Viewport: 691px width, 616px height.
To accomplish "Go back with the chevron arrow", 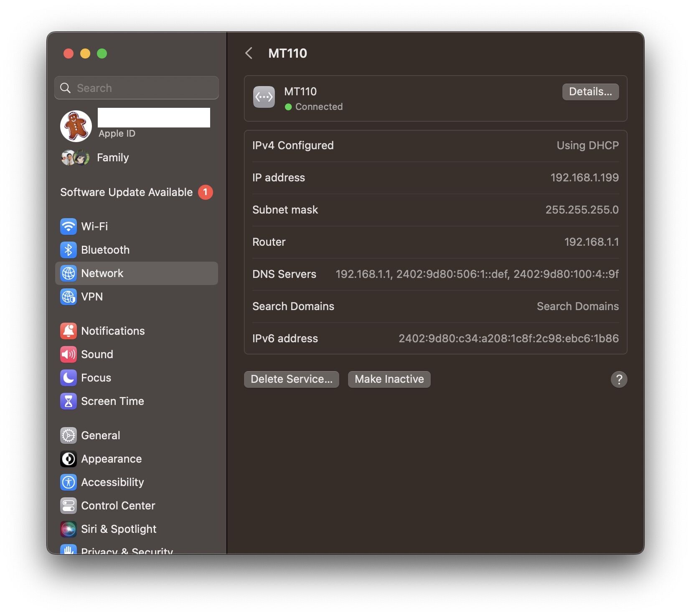I will (249, 53).
